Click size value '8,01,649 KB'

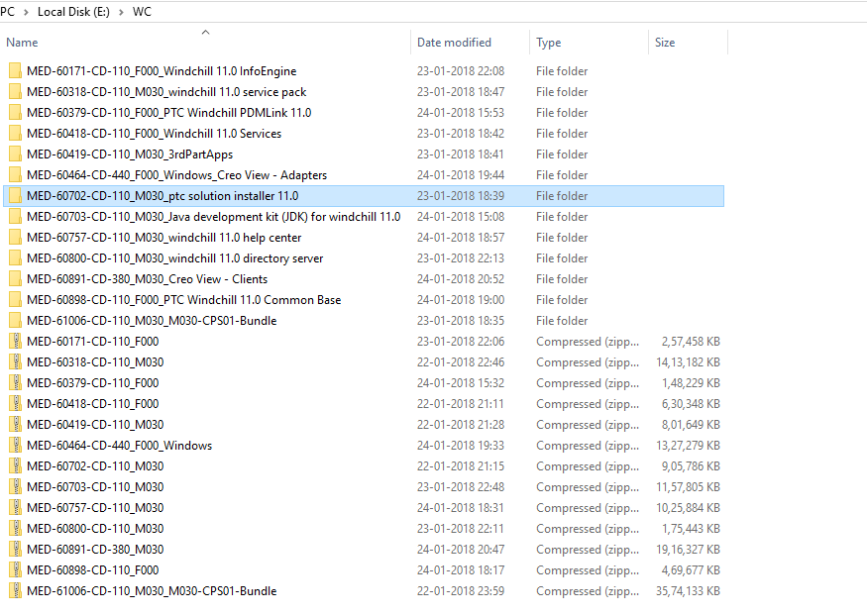pos(691,425)
